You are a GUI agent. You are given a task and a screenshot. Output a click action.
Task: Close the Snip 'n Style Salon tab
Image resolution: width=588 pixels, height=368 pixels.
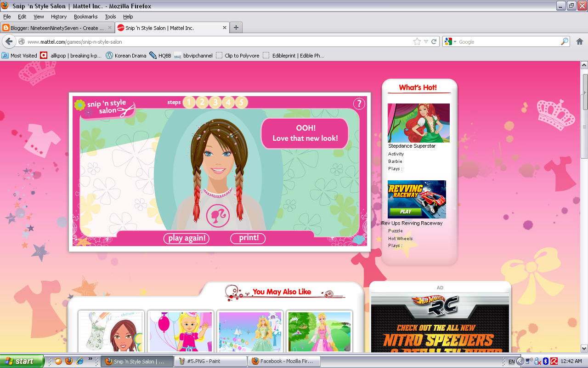click(x=225, y=28)
